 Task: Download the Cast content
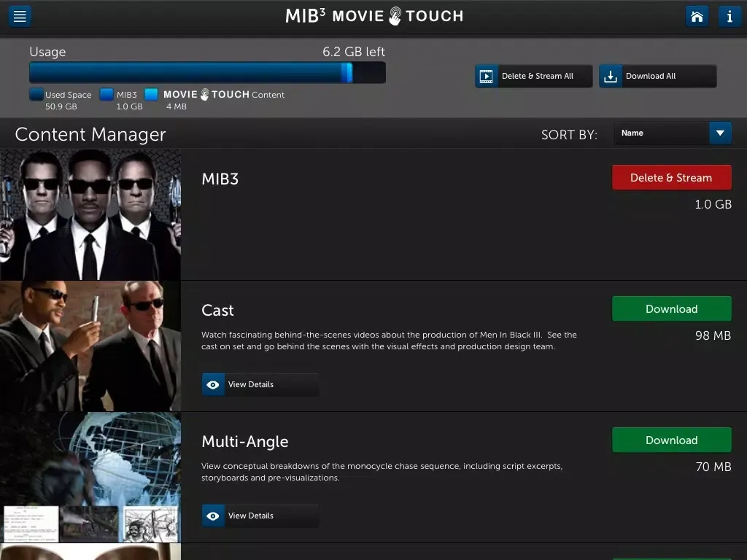pyautogui.click(x=671, y=308)
